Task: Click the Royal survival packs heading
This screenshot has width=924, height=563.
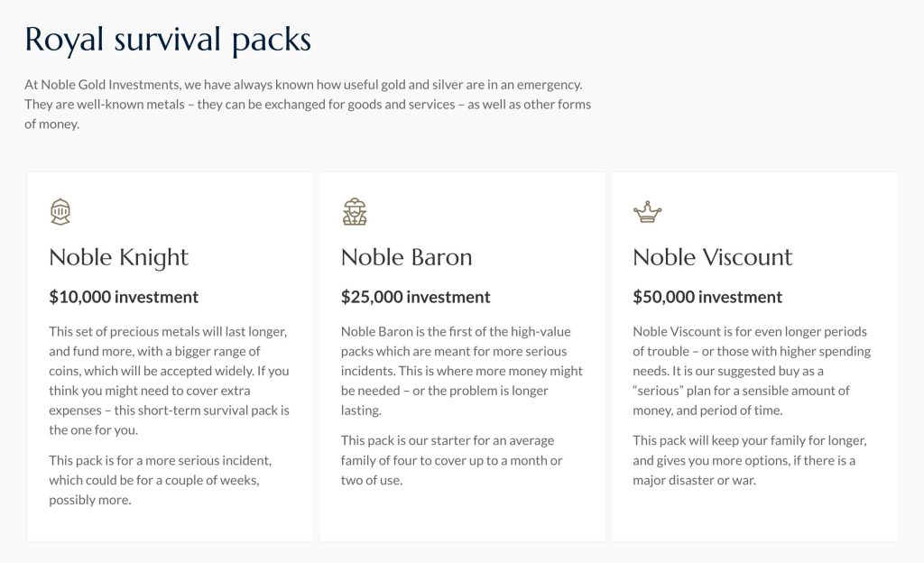Action: (168, 40)
